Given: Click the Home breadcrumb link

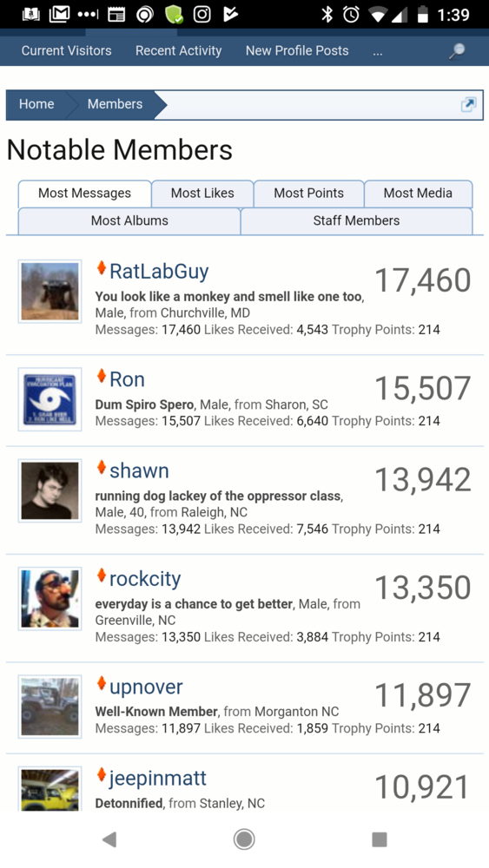Looking at the screenshot, I should [x=36, y=104].
